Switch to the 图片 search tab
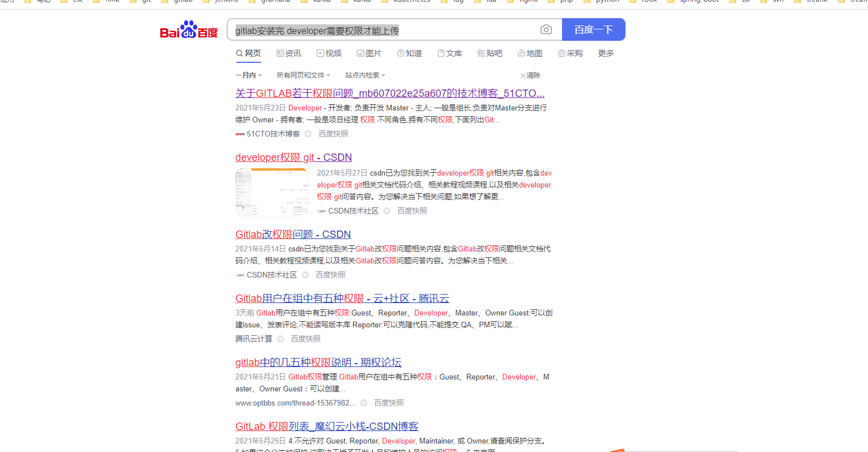 pos(369,53)
